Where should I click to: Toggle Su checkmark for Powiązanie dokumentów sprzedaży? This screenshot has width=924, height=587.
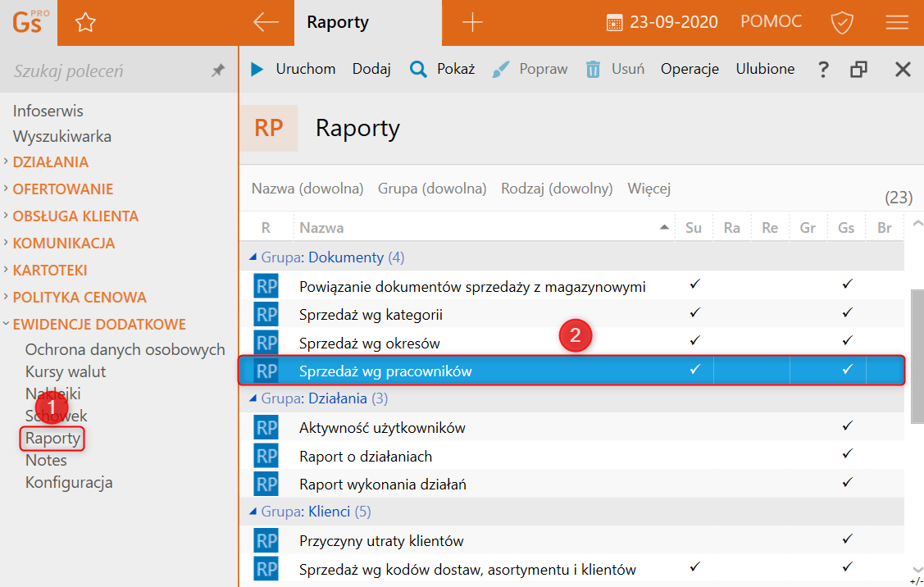pos(694,284)
